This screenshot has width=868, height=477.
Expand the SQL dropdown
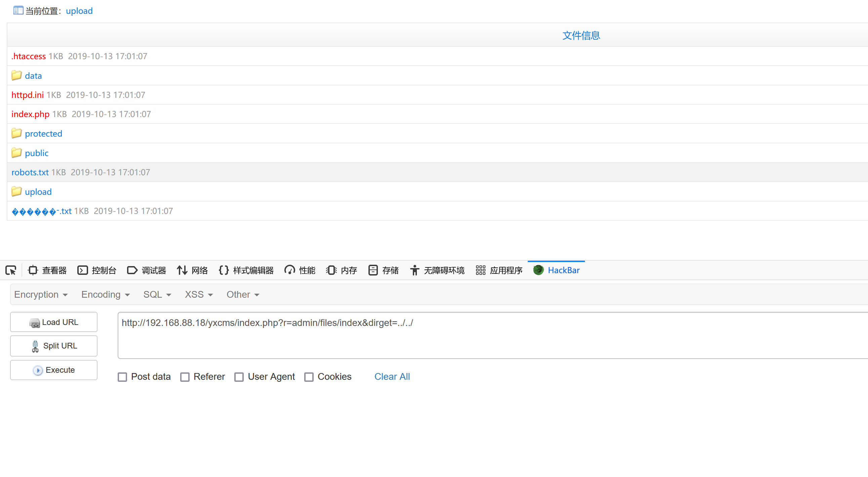157,295
